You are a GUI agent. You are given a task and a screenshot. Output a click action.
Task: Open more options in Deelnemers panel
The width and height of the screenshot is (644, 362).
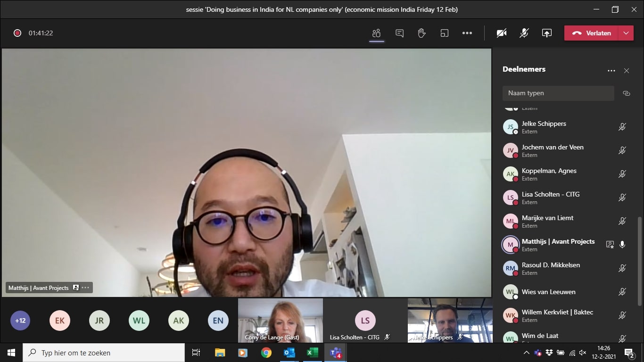pyautogui.click(x=611, y=71)
